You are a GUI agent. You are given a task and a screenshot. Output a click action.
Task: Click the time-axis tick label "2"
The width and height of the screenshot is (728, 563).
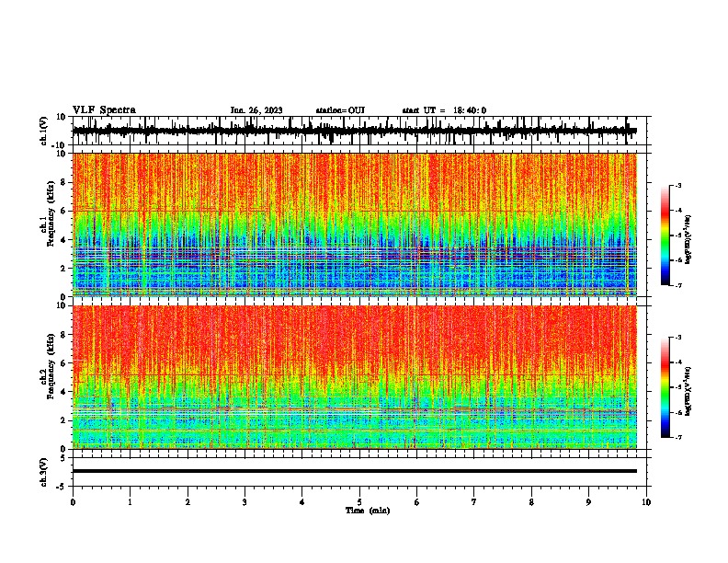tap(188, 502)
